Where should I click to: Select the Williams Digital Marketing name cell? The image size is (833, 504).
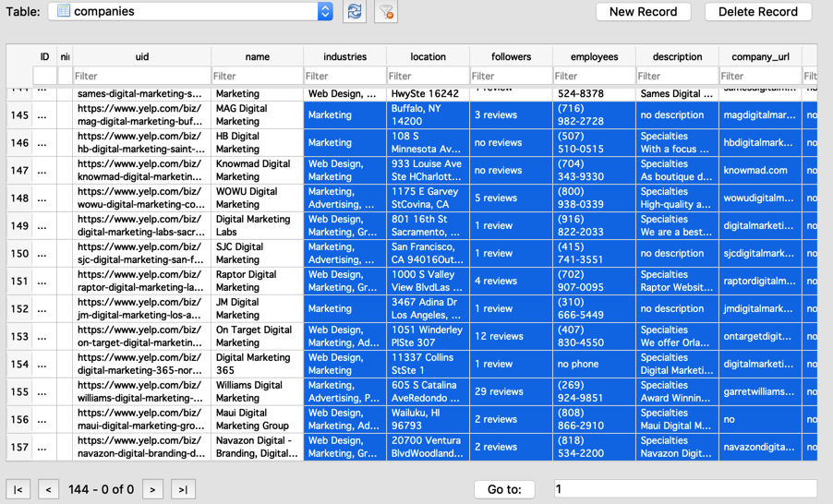point(257,391)
